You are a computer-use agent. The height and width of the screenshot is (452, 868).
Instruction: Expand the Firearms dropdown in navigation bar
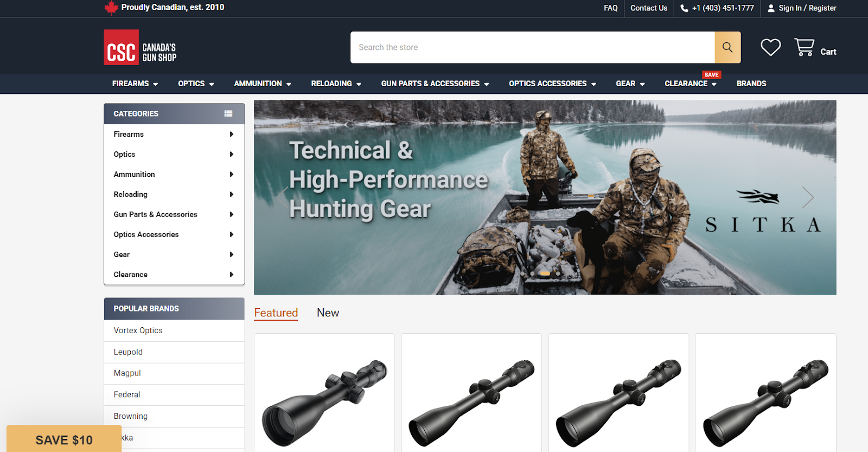135,84
